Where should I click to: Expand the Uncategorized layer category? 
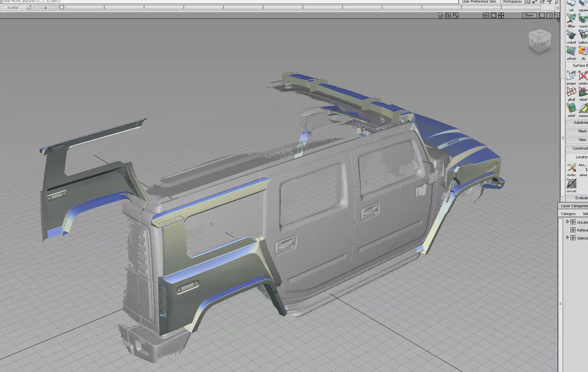567,222
